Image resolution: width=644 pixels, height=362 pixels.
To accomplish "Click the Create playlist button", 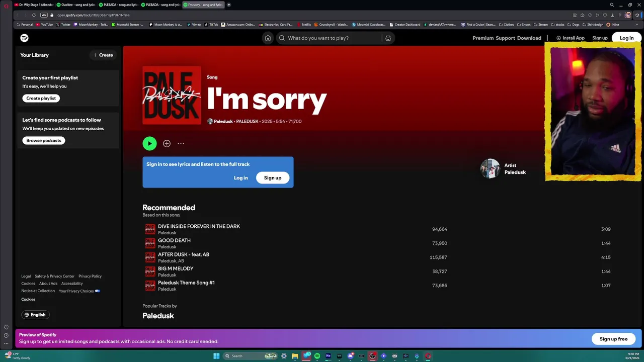I will (41, 98).
